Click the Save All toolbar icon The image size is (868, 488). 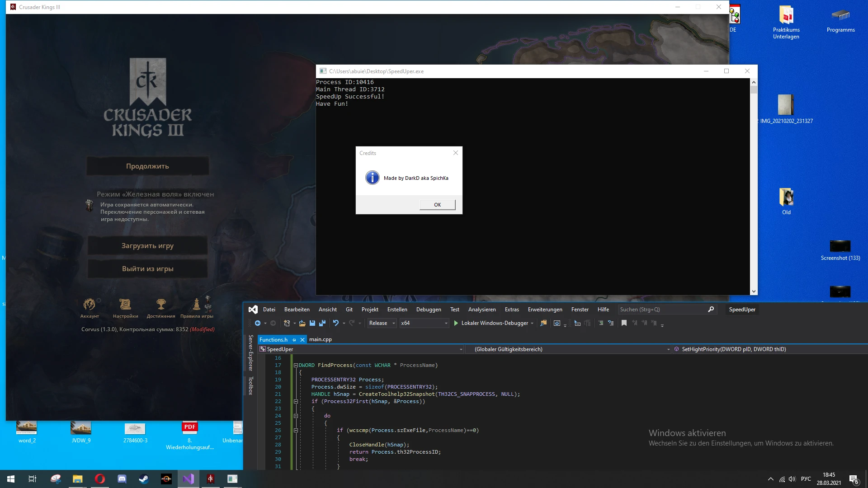pyautogui.click(x=322, y=323)
